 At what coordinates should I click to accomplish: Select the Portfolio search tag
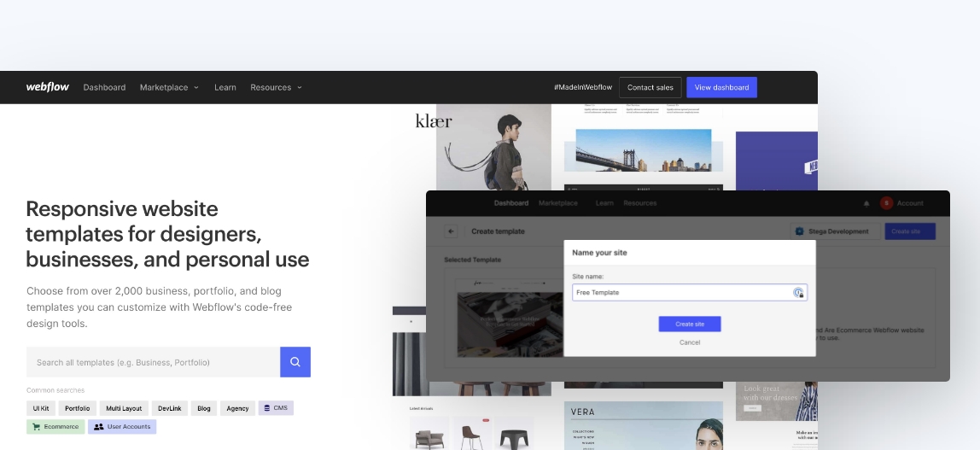click(78, 408)
